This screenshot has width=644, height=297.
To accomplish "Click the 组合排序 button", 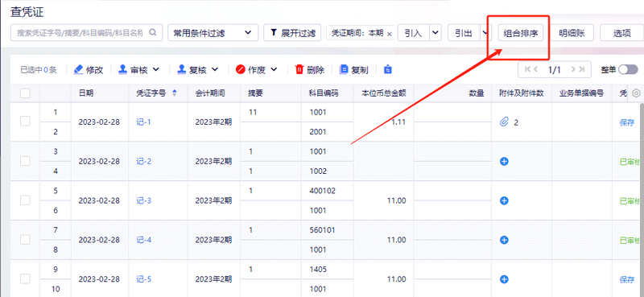I will click(x=521, y=33).
